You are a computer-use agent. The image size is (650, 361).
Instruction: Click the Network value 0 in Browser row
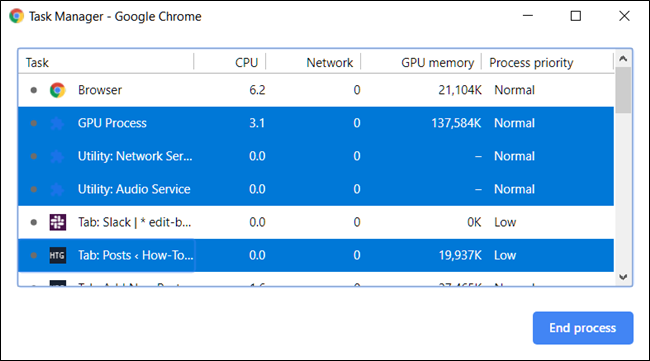tap(357, 90)
